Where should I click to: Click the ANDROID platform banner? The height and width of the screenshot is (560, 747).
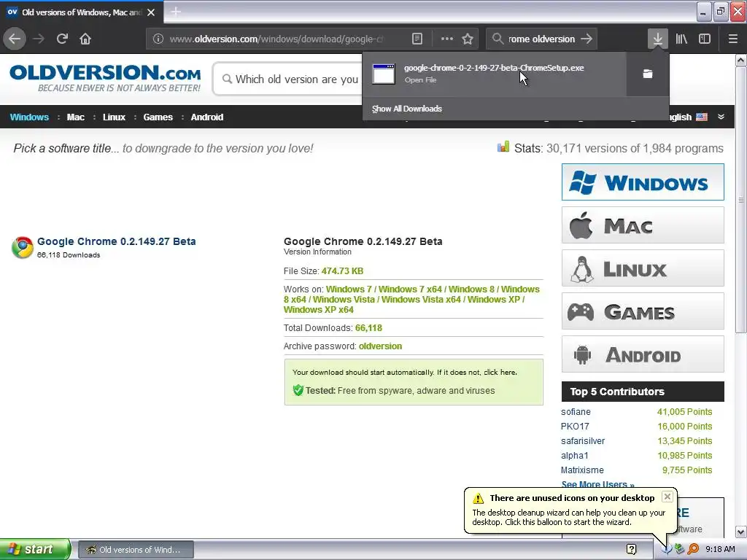pos(643,355)
